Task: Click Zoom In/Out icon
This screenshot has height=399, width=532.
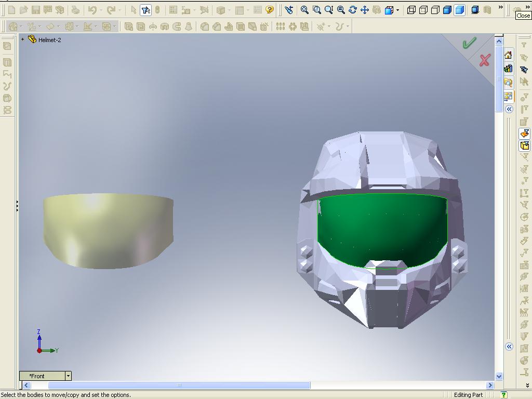Action: [329, 10]
